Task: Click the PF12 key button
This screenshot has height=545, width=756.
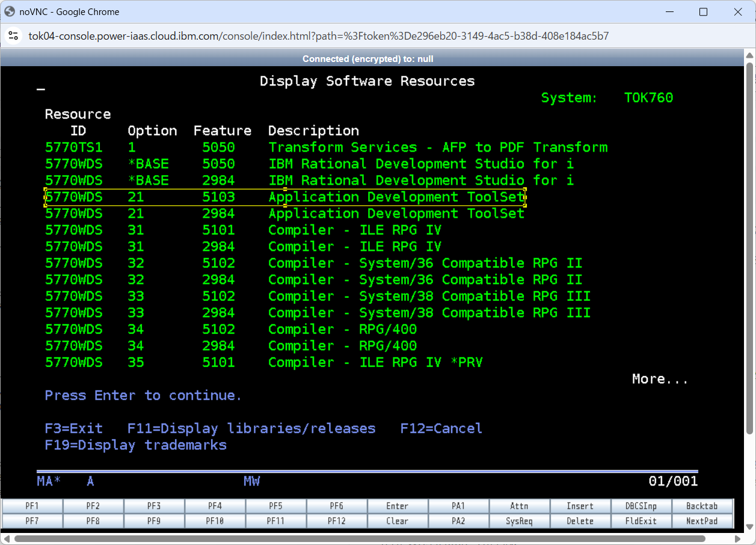Action: 337,521
